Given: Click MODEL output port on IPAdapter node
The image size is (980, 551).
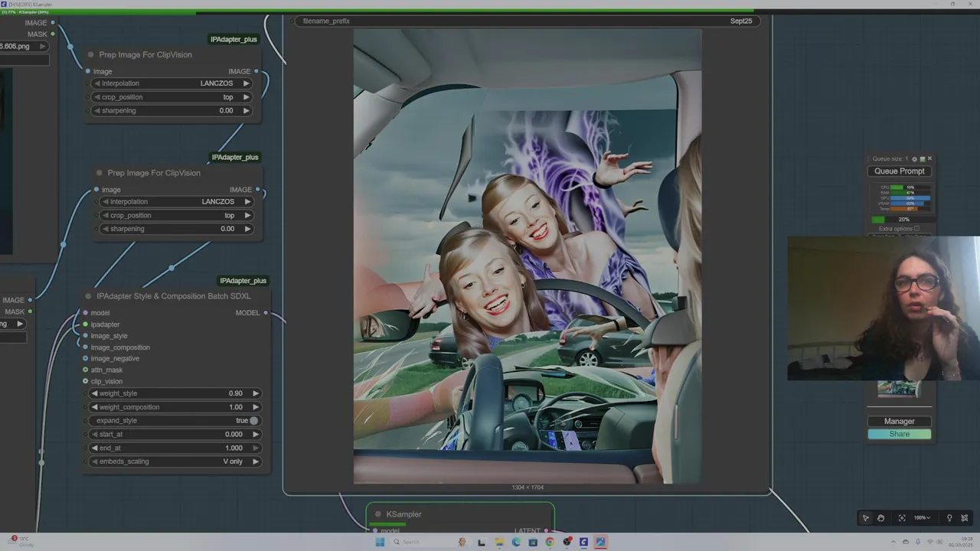Looking at the screenshot, I should [x=266, y=313].
